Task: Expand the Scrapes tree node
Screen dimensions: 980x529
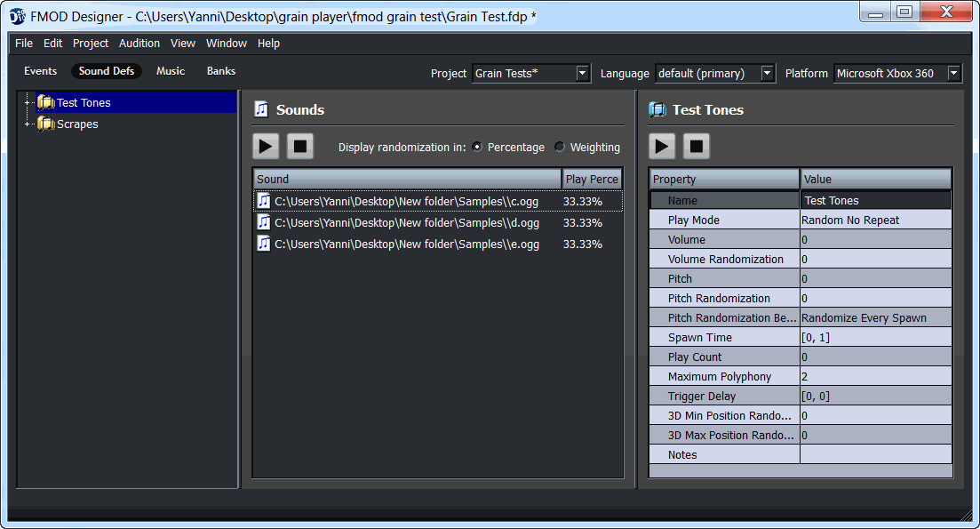Action: click(27, 124)
